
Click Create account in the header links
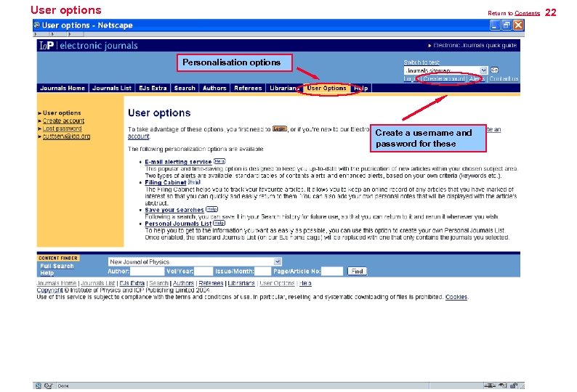click(444, 78)
